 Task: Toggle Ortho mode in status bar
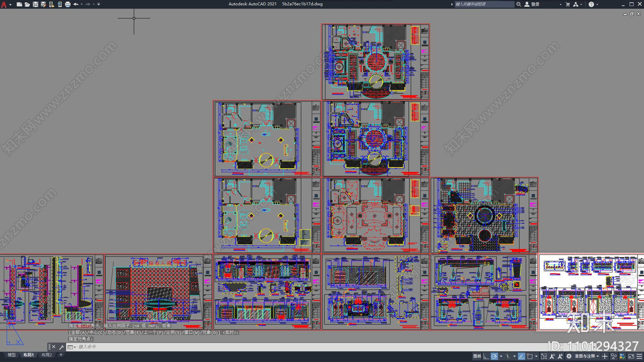486,356
